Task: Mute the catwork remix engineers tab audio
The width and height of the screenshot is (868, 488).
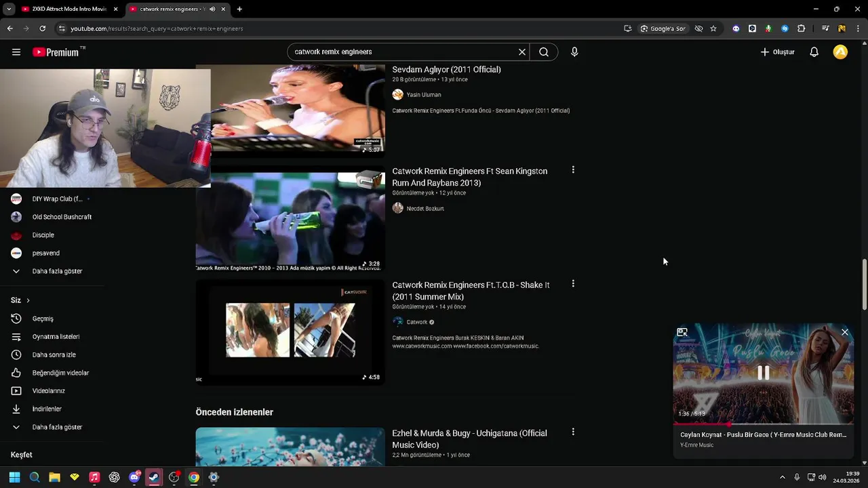Action: tap(213, 9)
